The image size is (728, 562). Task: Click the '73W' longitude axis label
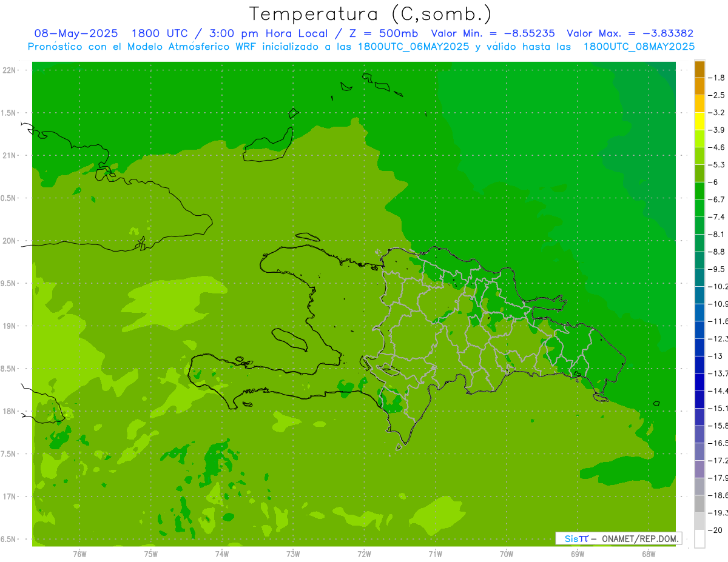coord(293,554)
